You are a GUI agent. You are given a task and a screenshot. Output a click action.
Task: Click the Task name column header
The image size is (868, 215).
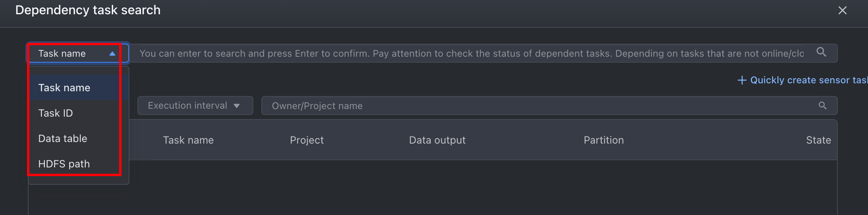(x=188, y=140)
